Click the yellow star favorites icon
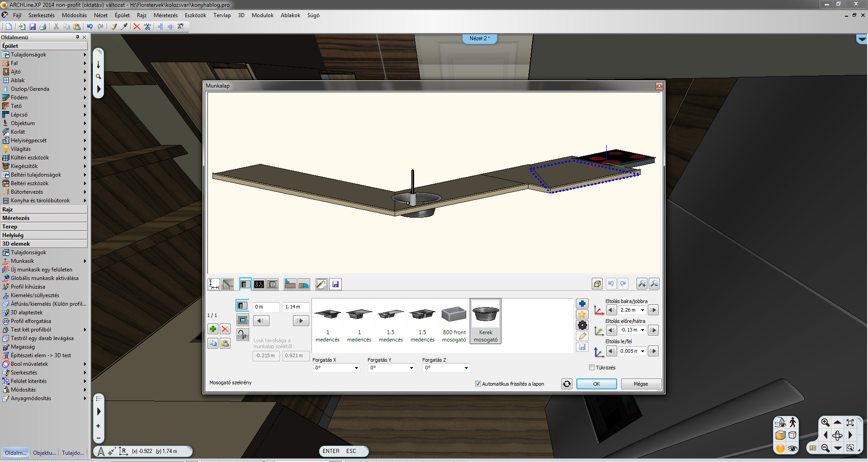 tap(582, 314)
